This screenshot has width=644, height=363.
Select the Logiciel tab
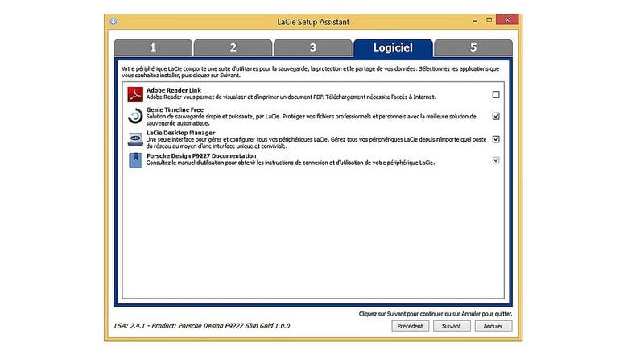[x=393, y=47]
